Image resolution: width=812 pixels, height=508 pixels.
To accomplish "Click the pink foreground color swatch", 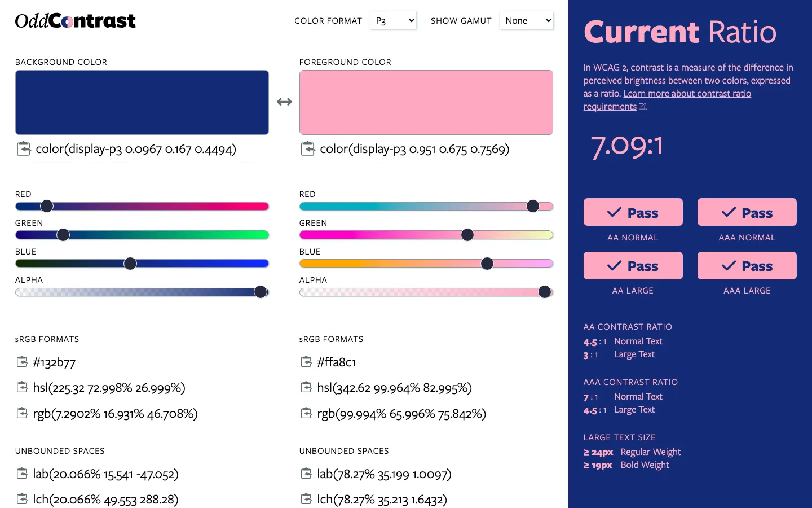I will (x=426, y=102).
